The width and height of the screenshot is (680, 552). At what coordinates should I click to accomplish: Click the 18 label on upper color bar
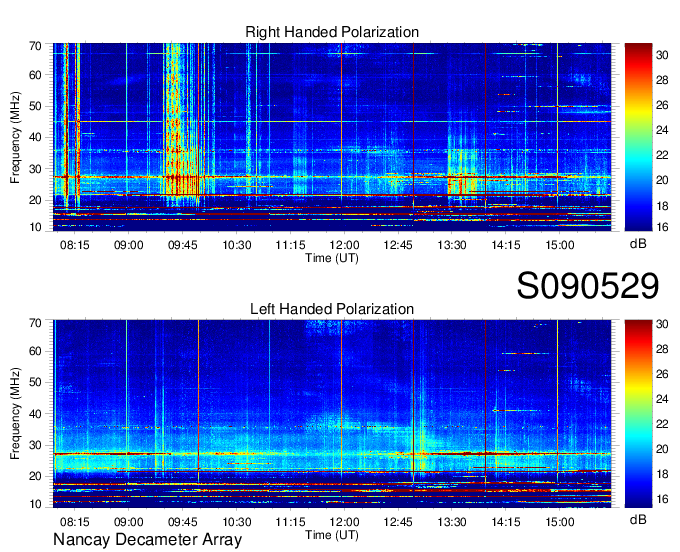(x=662, y=206)
